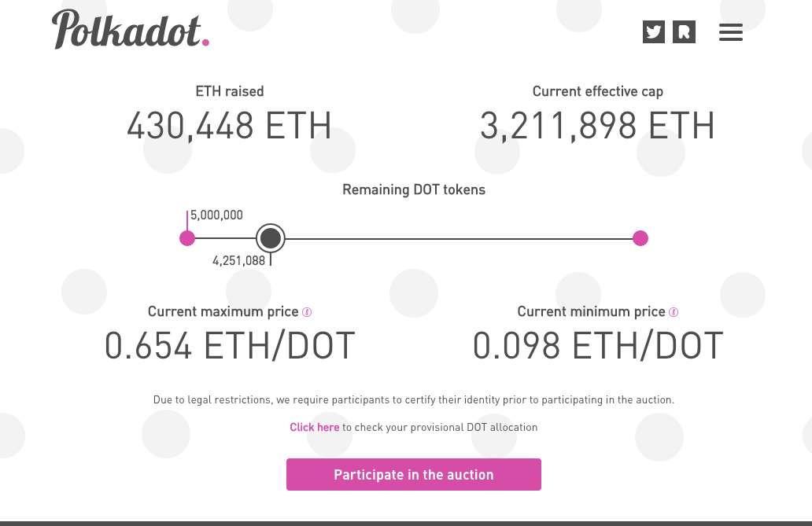
Task: Click the 5,000,000 token marker label
Action: (216, 215)
